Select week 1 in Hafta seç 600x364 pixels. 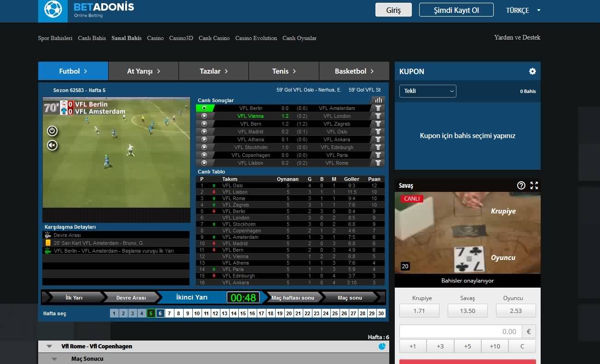(114, 313)
